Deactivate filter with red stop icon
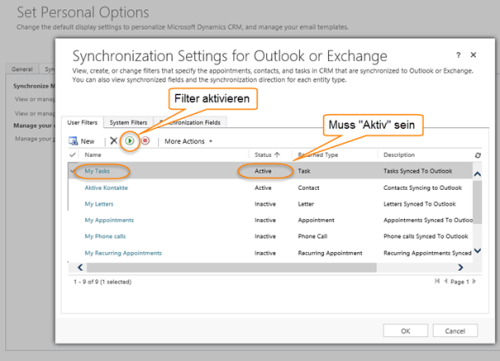The height and width of the screenshot is (361, 500). click(145, 141)
